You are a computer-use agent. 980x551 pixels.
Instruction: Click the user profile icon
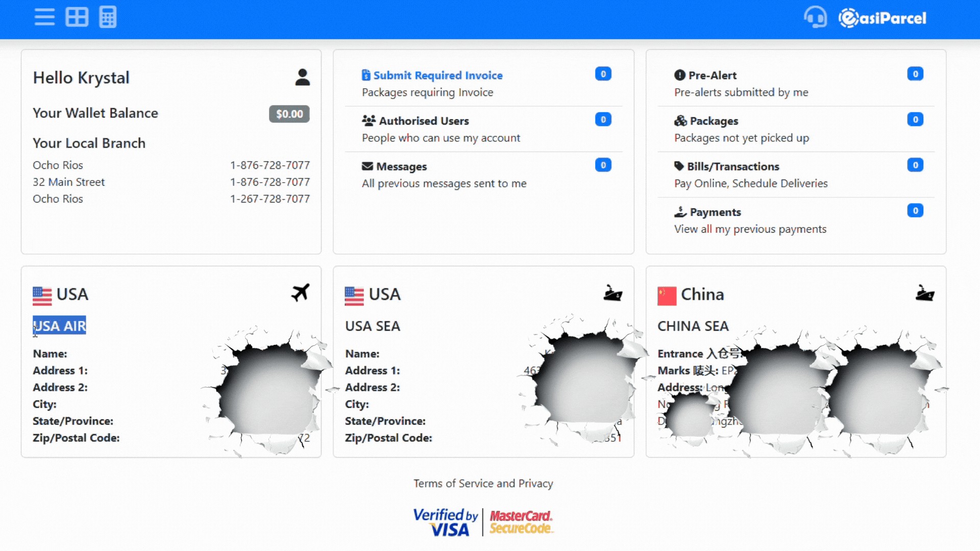302,77
